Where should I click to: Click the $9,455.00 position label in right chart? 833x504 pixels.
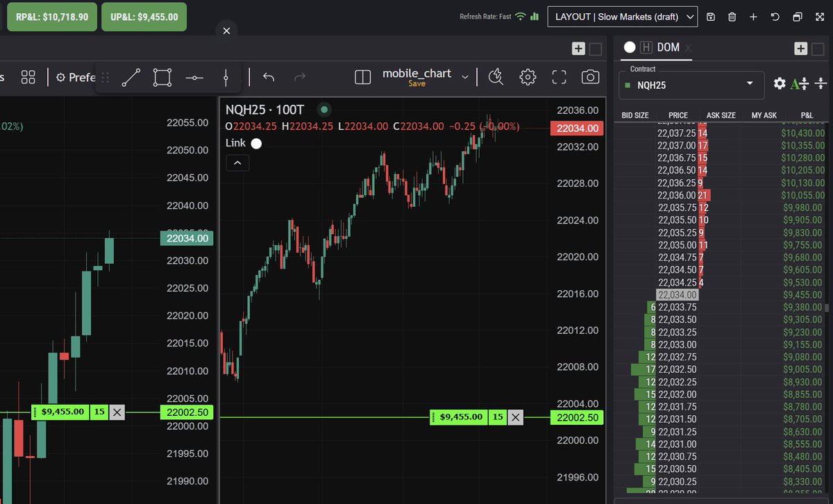461,417
